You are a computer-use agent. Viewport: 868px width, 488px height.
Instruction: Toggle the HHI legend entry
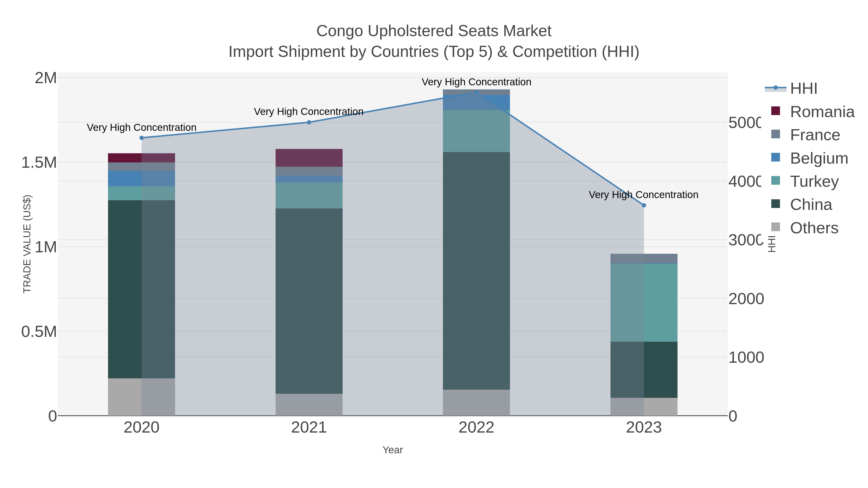pyautogui.click(x=791, y=89)
